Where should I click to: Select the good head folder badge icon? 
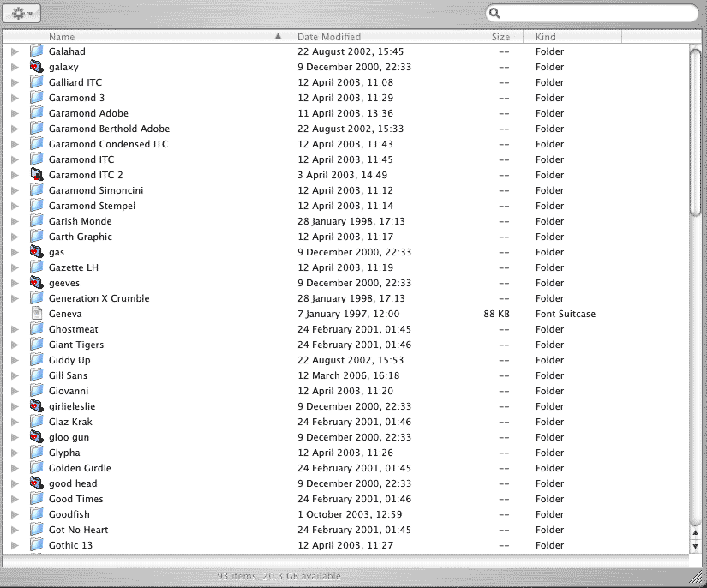pos(37,483)
